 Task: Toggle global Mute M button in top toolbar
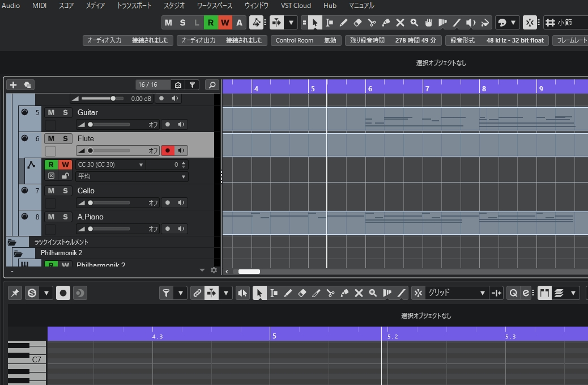(x=168, y=23)
